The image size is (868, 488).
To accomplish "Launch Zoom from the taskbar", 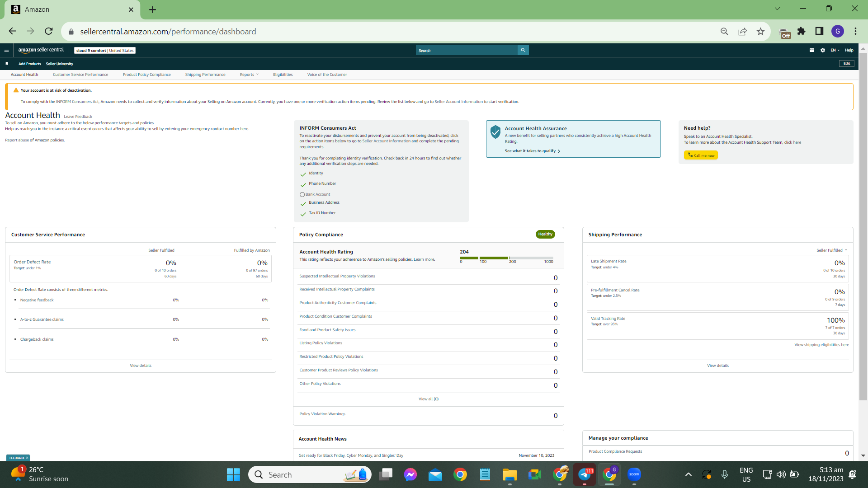I will [x=634, y=474].
